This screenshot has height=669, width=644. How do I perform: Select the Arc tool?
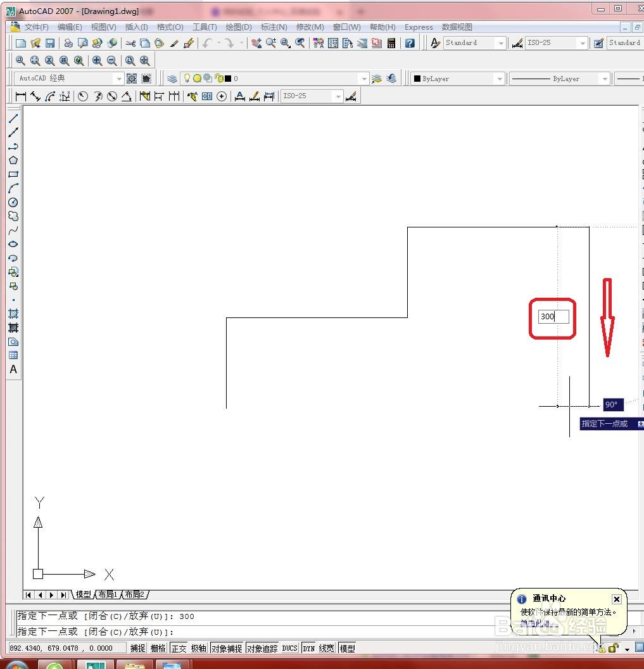[x=13, y=188]
